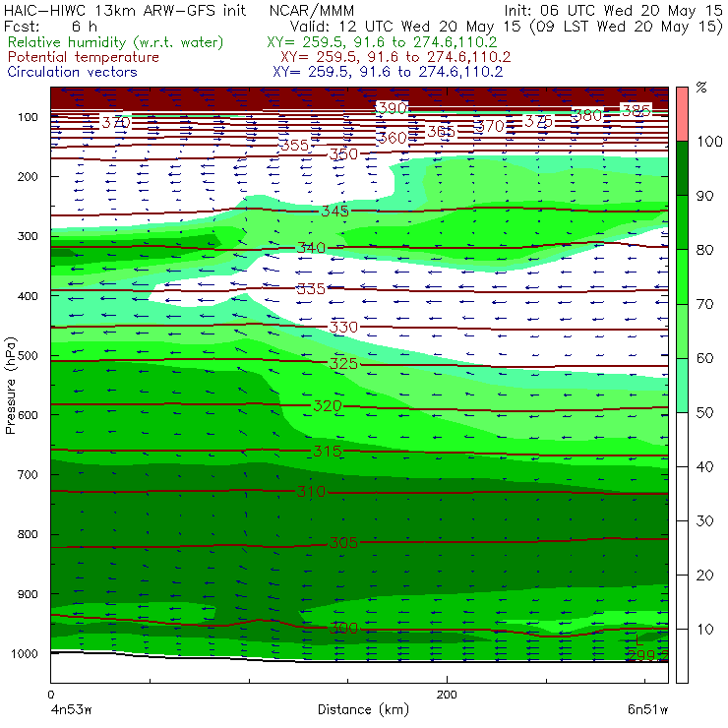Viewport: 728px width, 728px height.
Task: Click the red XY coordinates line
Action: click(x=395, y=57)
